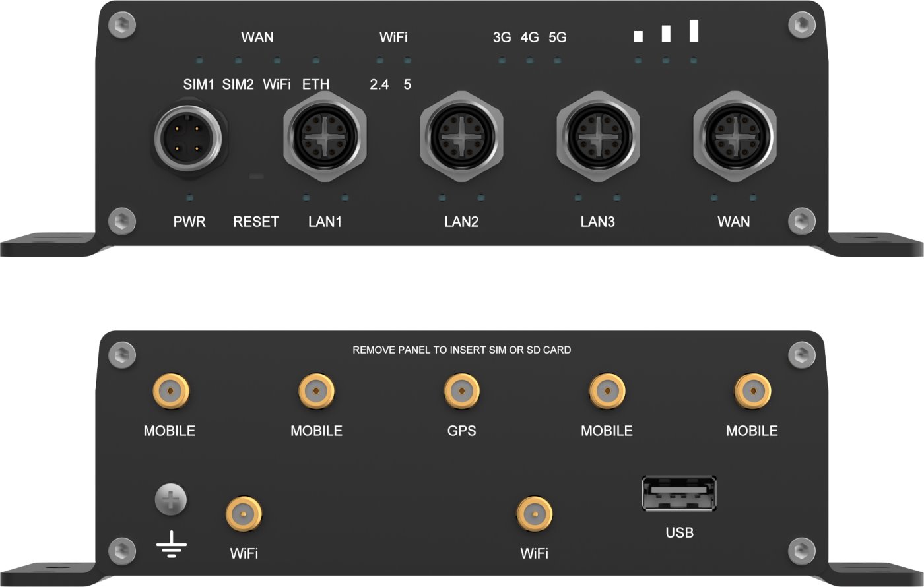Click the earth ground symbol
Viewport: 924px width, 587px height.
coord(172,545)
